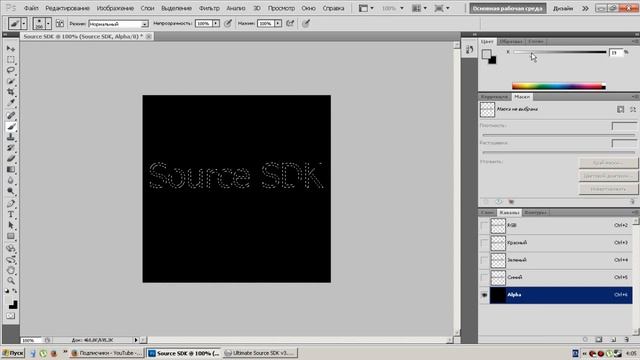
Task: Select the 3D Camera Orbit tool
Action: (x=11, y=260)
